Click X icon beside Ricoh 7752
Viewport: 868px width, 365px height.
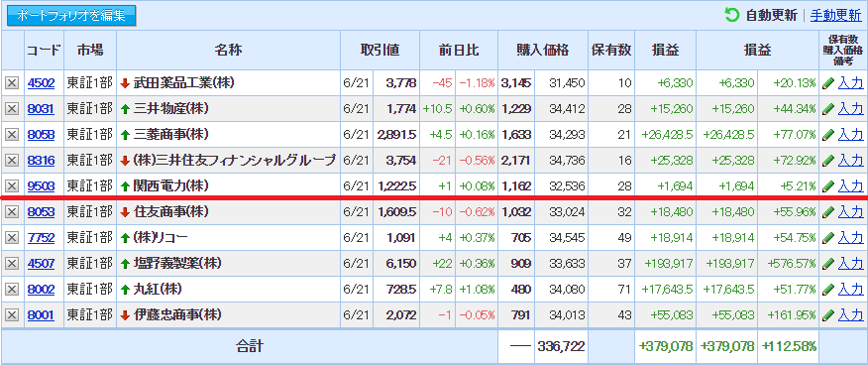pos(12,238)
